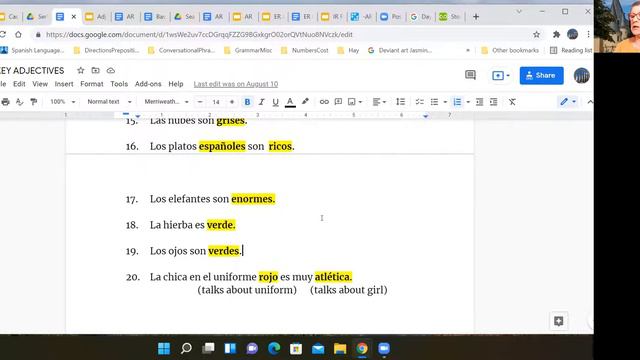640x360 pixels.
Task: Open the text alignment dropdown
Action: point(379,102)
